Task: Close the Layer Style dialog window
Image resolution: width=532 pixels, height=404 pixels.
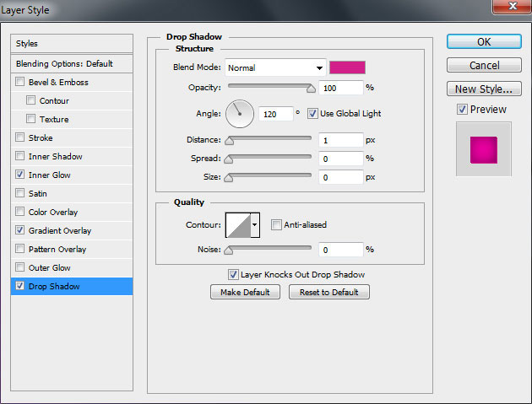Action: coord(507,9)
